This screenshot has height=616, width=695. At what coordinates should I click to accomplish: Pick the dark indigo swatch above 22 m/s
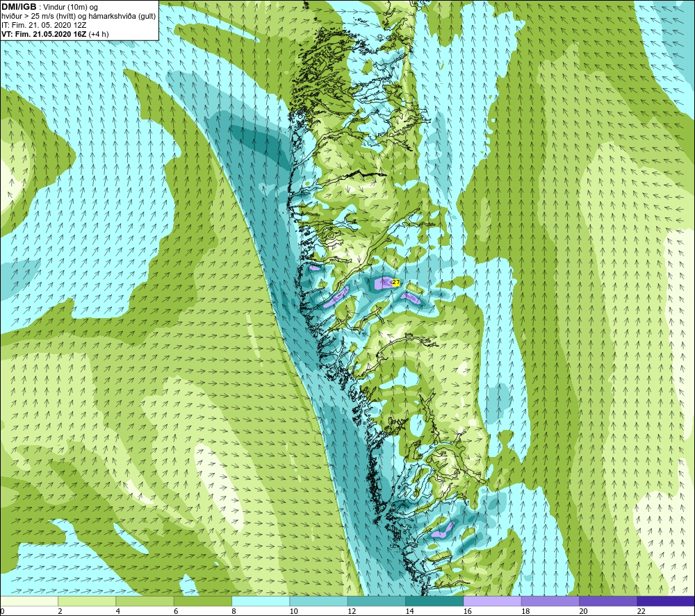[x=666, y=601]
